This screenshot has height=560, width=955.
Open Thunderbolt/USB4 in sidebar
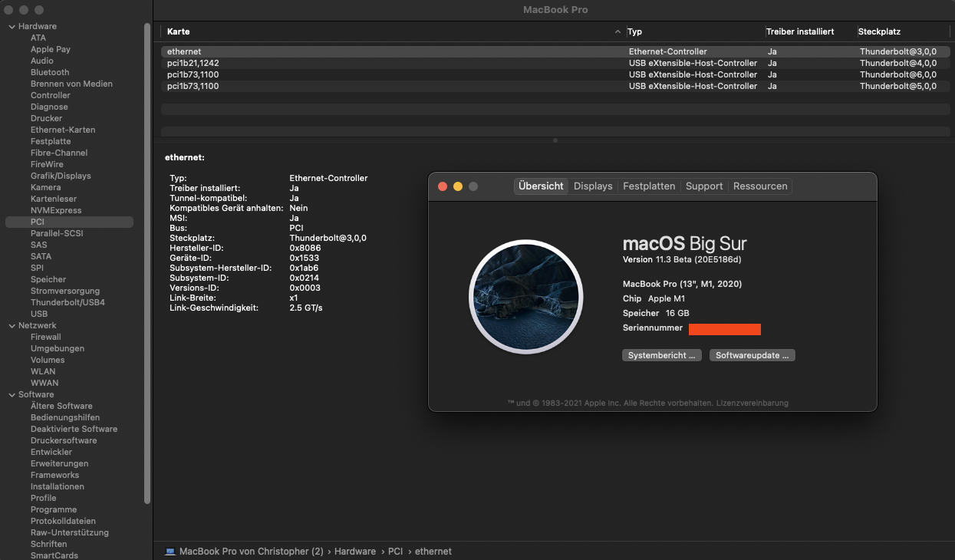click(68, 302)
